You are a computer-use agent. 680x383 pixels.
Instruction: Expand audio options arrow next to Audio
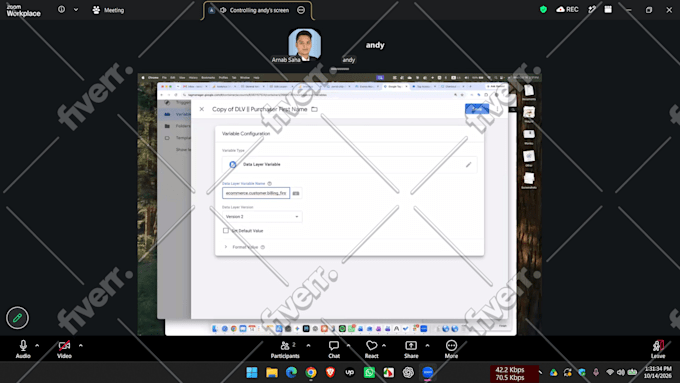37,346
